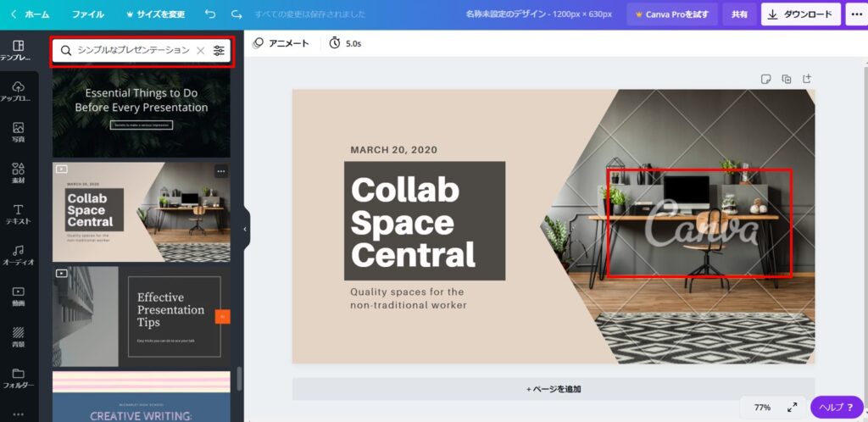This screenshot has width=868, height=422.
Task: Go back to Home (ホーム)
Action: [x=30, y=14]
